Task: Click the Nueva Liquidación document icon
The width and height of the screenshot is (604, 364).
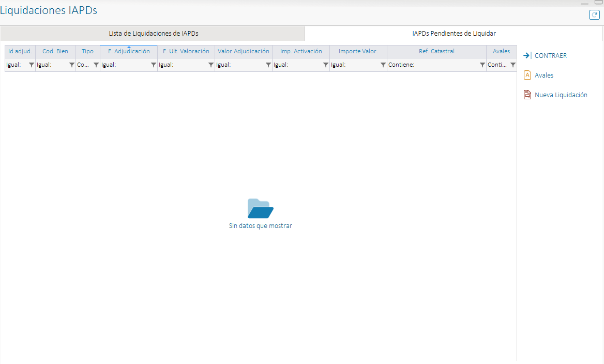Action: [527, 95]
